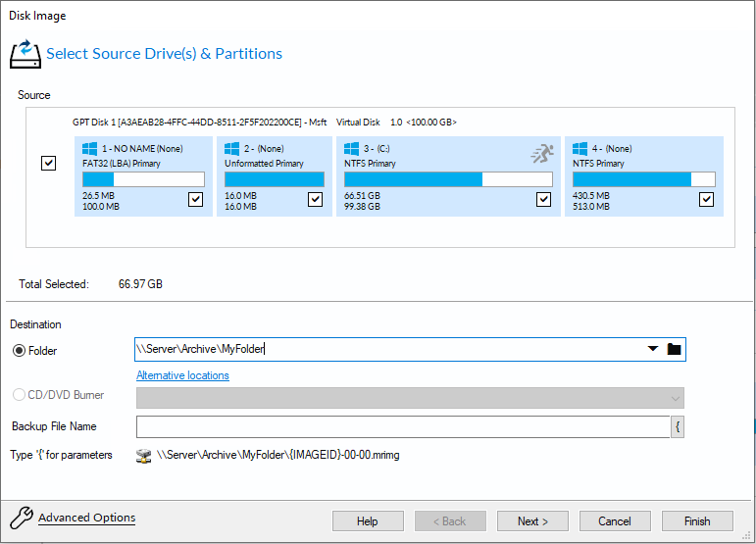
Task: Toggle checkbox for partition 4 NTFS Primary
Action: click(x=706, y=199)
